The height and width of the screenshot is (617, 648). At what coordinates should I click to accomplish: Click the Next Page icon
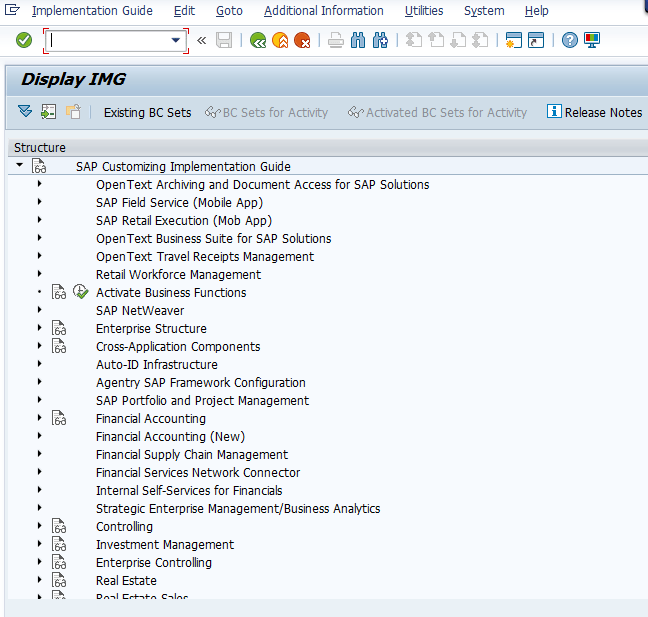458,40
